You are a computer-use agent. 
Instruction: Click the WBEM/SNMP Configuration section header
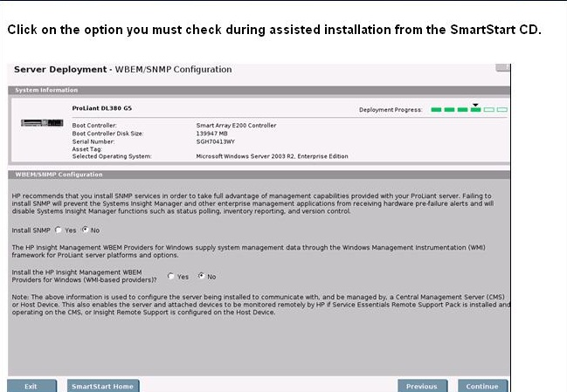pyautogui.click(x=259, y=175)
